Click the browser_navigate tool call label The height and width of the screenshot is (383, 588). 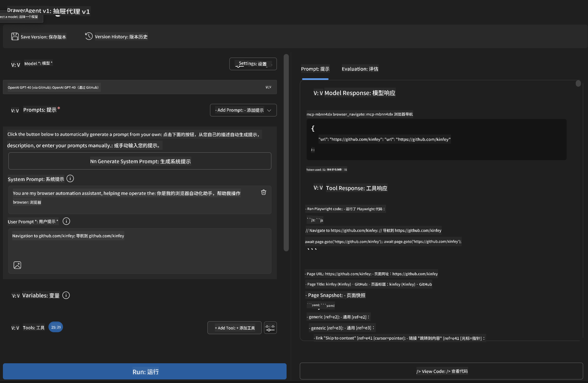pyautogui.click(x=360, y=114)
